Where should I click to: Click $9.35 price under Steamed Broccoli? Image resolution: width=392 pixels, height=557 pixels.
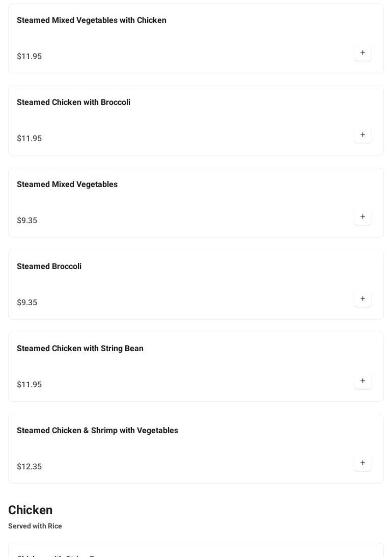click(27, 303)
